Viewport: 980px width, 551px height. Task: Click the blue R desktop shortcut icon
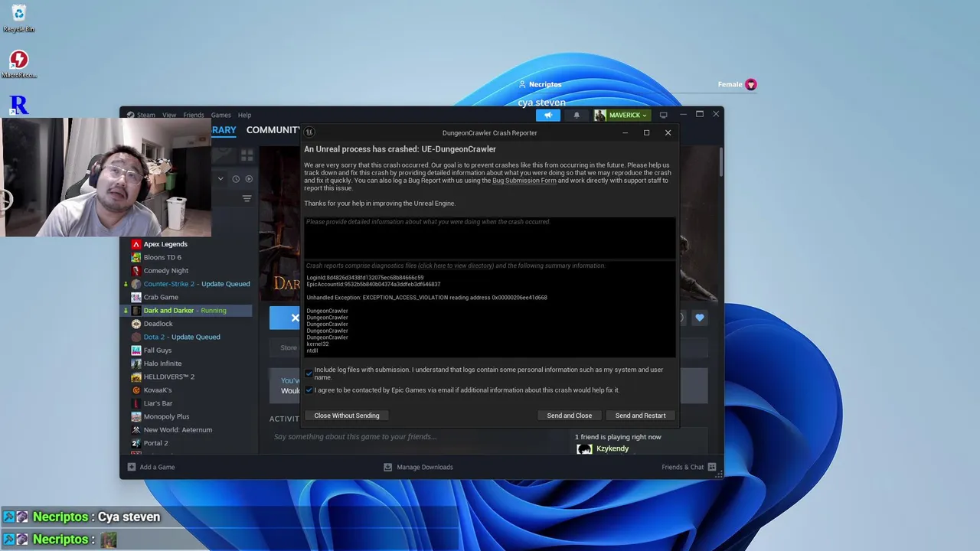[18, 105]
